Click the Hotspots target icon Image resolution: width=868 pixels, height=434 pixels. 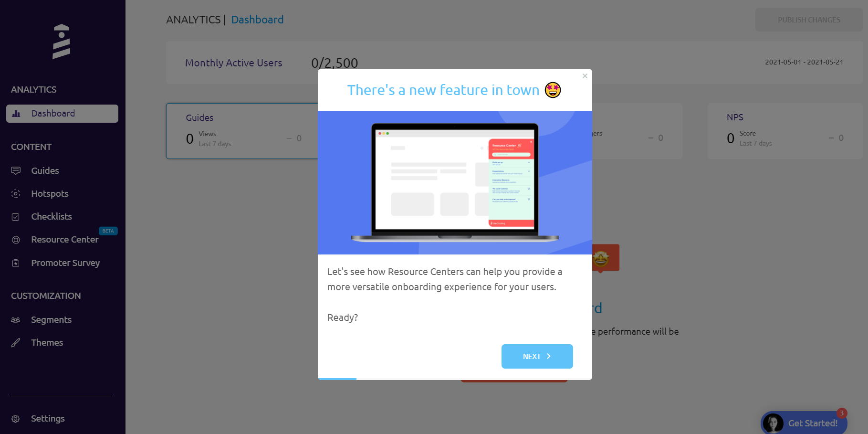[x=16, y=193]
